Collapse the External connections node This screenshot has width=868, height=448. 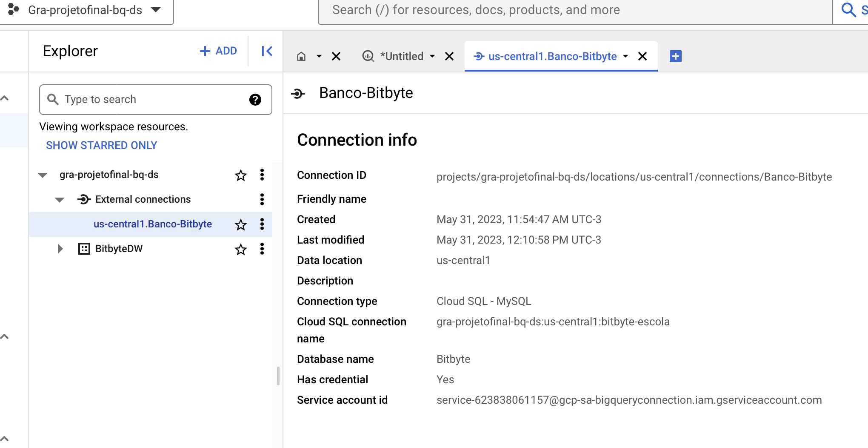tap(60, 200)
